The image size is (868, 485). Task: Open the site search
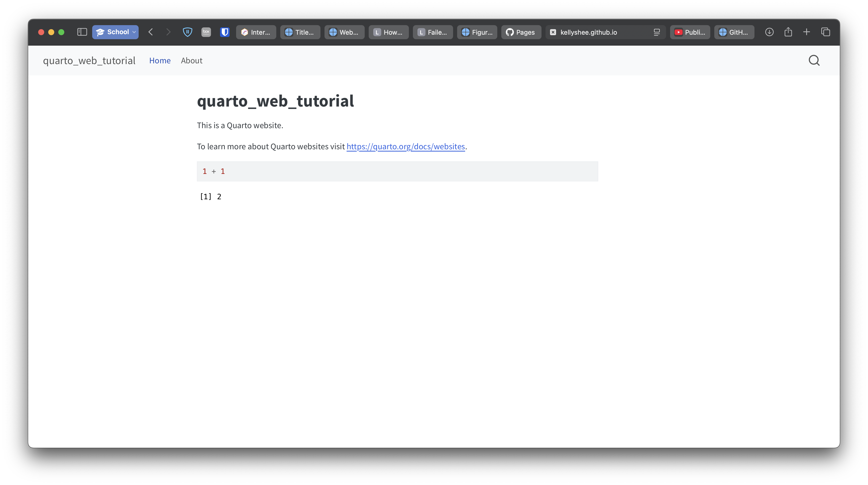[814, 60]
